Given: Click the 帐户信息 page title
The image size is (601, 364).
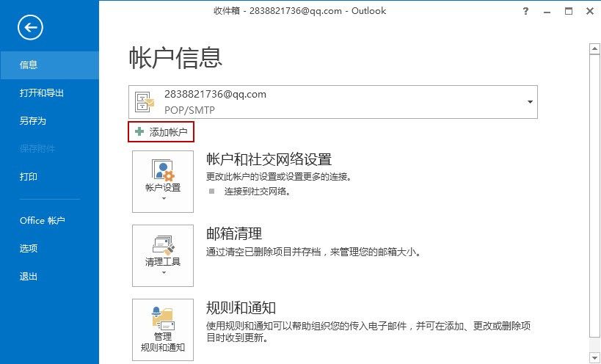Looking at the screenshot, I should click(x=175, y=58).
